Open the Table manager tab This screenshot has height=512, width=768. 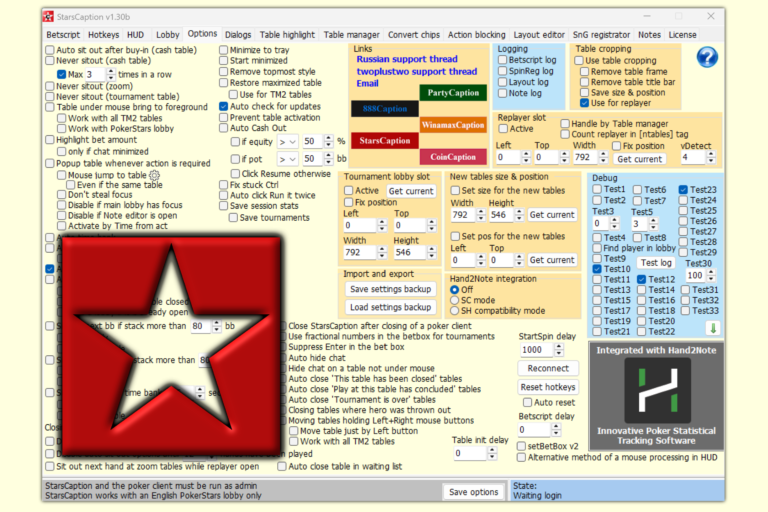click(352, 35)
